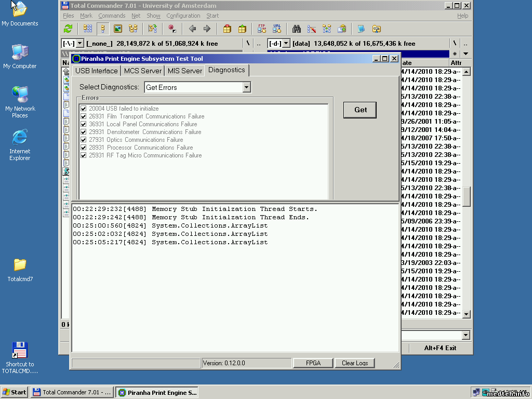Open the right panel [-d-] drive dropdown
The image size is (532, 399).
286,44
